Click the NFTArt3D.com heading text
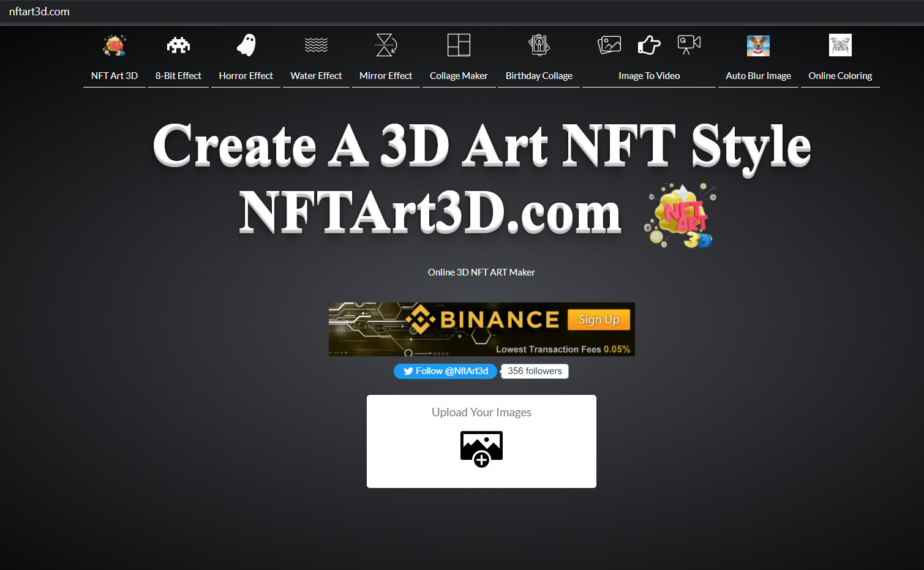Screen dimensions: 924x570 pyautogui.click(x=430, y=213)
